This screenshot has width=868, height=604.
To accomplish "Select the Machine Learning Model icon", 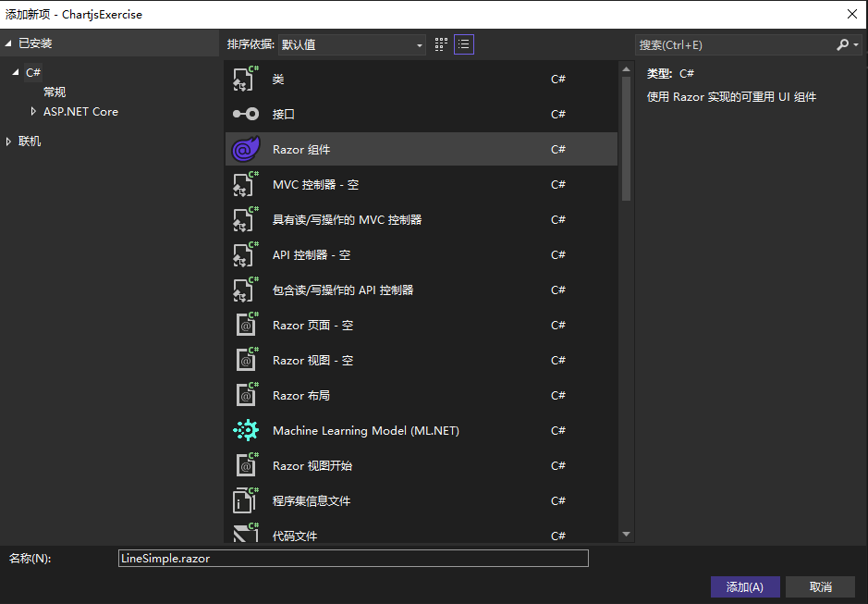I will [x=246, y=430].
